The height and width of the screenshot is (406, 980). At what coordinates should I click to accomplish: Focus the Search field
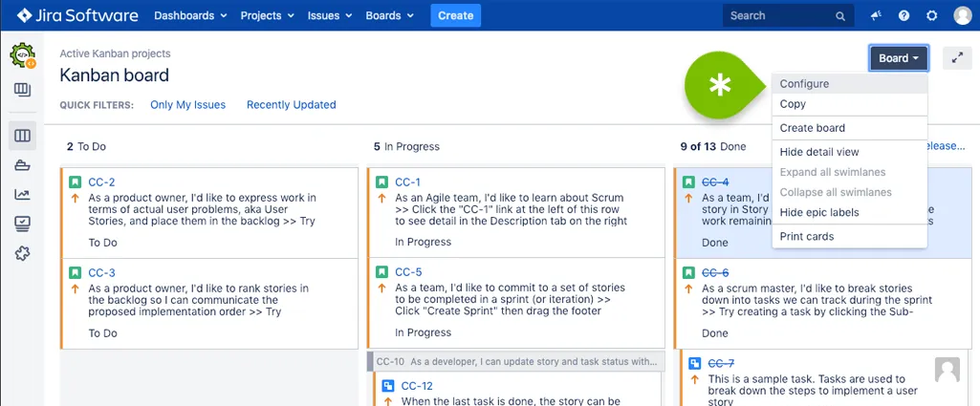[x=788, y=15]
